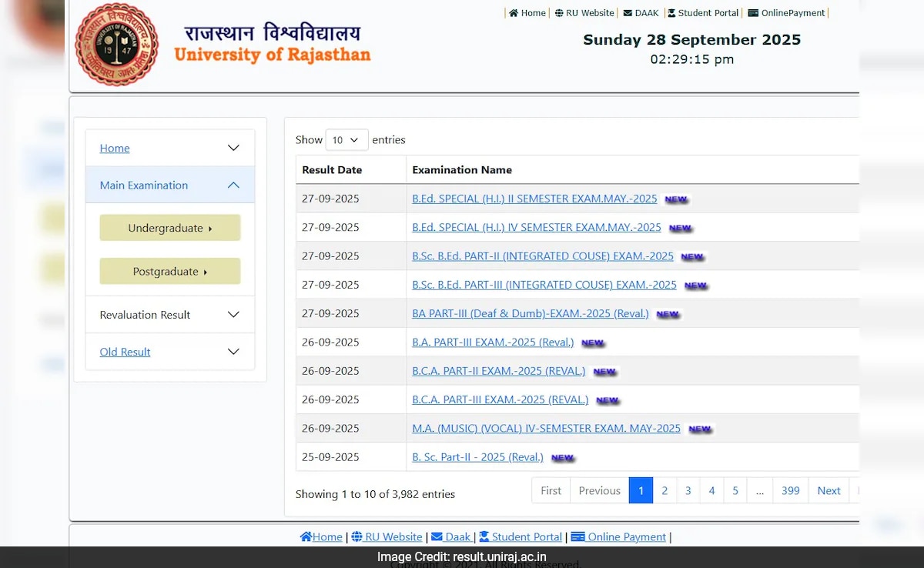
Task: Expand the Old Result sidebar section
Action: [x=233, y=352]
